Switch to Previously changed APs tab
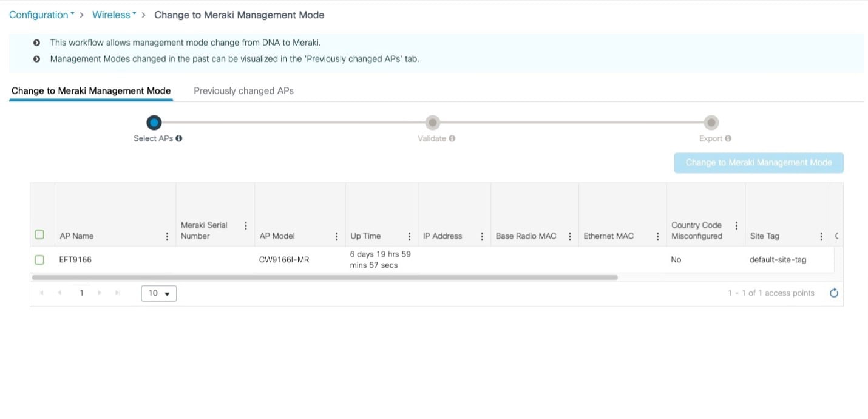This screenshot has height=419, width=868. 243,90
